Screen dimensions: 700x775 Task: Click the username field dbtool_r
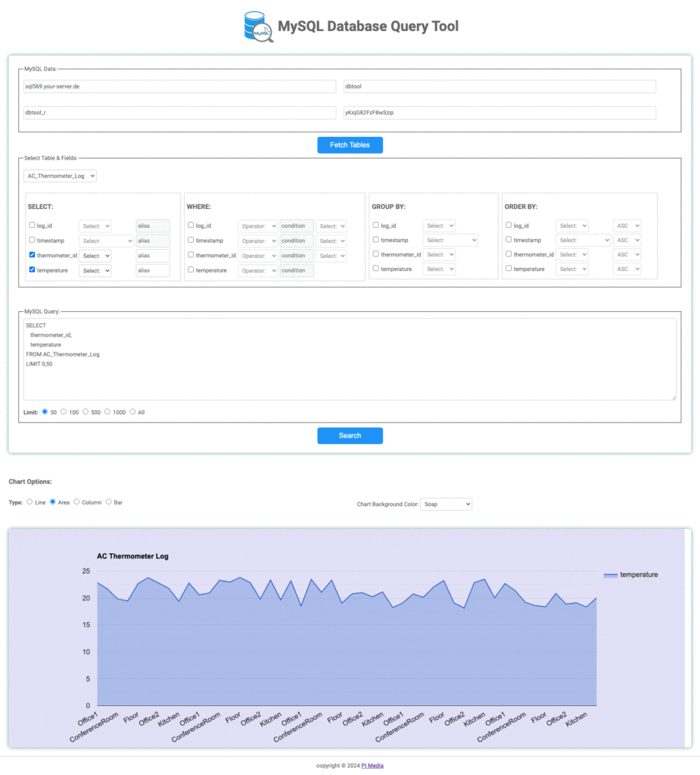[x=179, y=113]
